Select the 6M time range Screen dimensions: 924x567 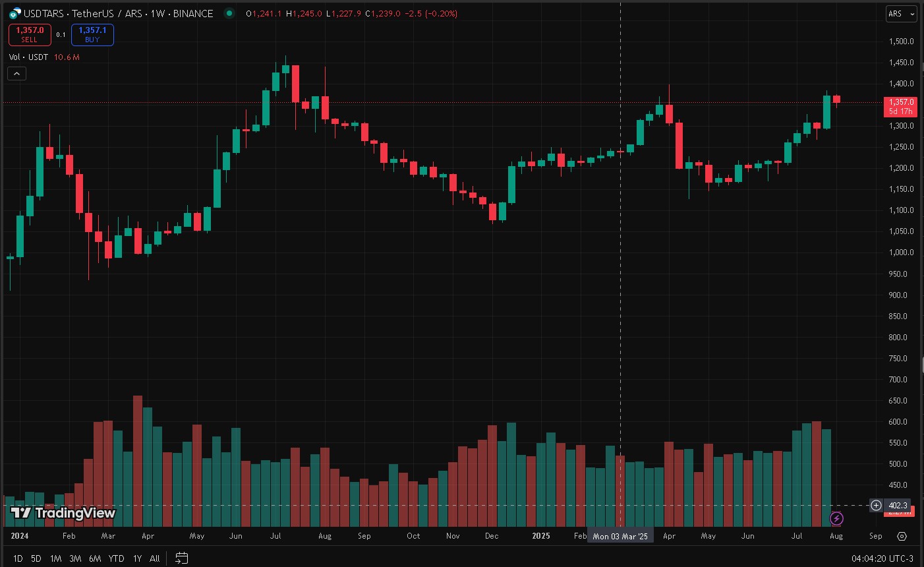tap(95, 558)
